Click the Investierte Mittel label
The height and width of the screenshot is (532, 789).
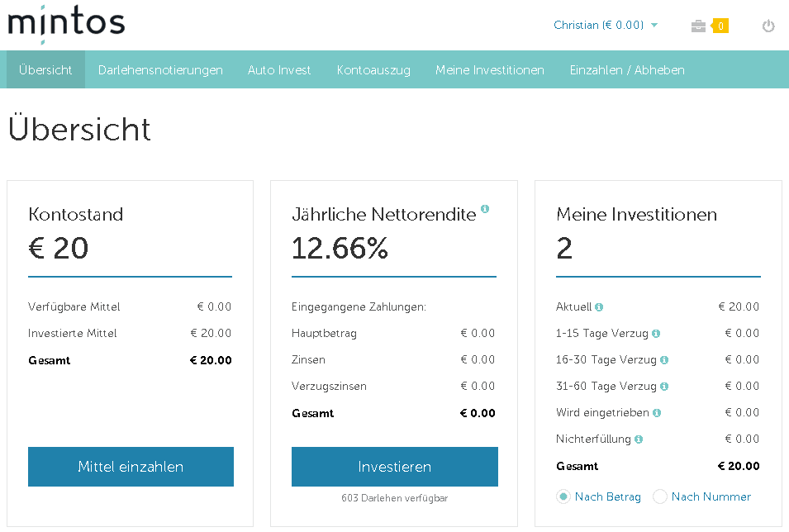pos(73,333)
